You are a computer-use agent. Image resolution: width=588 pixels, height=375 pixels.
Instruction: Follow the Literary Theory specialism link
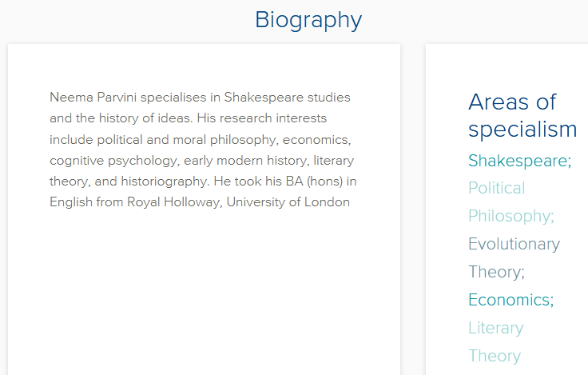tap(495, 328)
